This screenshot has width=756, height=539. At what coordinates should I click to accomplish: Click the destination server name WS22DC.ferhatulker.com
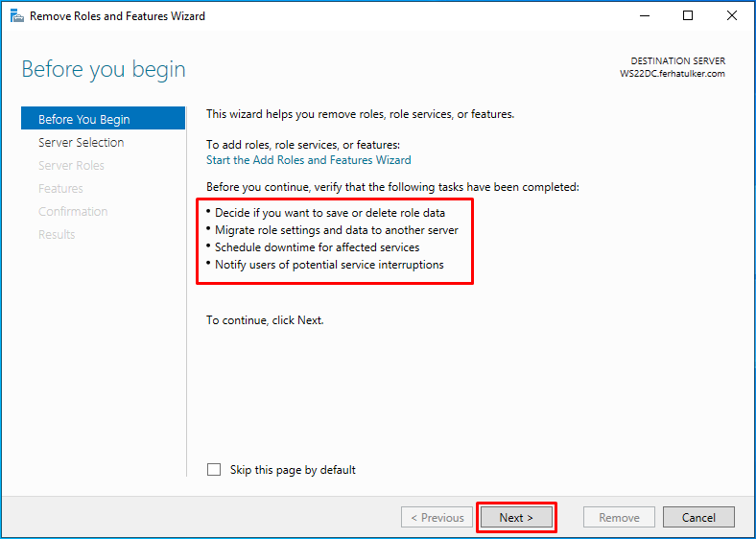click(x=673, y=74)
